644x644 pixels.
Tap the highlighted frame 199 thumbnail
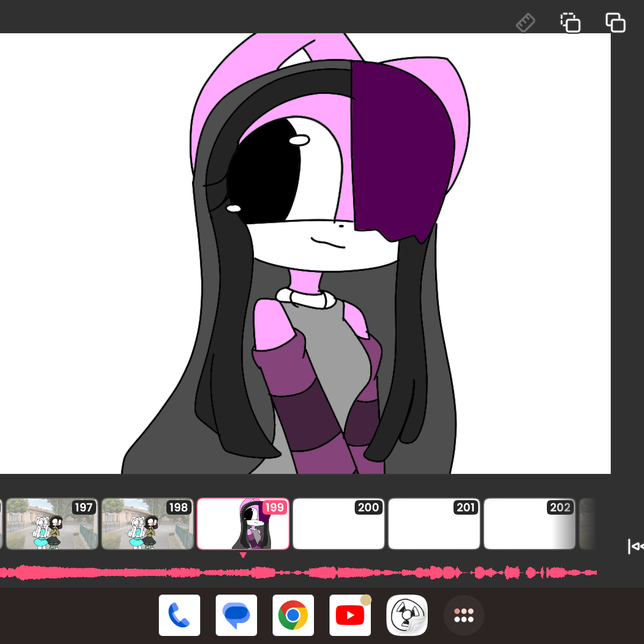[243, 524]
